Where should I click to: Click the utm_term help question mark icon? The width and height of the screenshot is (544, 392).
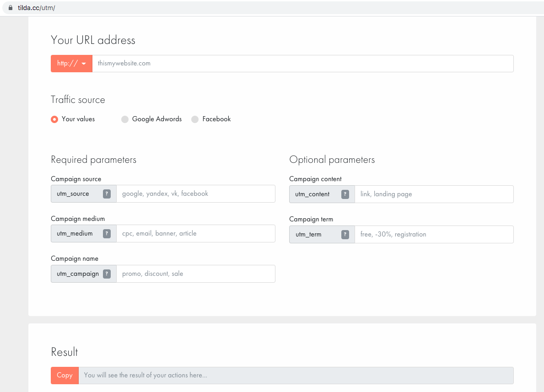(345, 235)
